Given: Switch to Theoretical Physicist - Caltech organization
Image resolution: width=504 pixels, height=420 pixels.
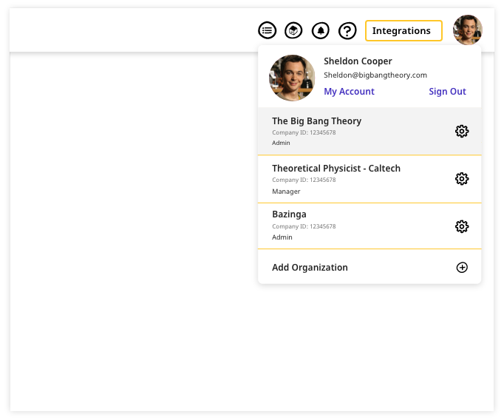Looking at the screenshot, I should (x=370, y=179).
